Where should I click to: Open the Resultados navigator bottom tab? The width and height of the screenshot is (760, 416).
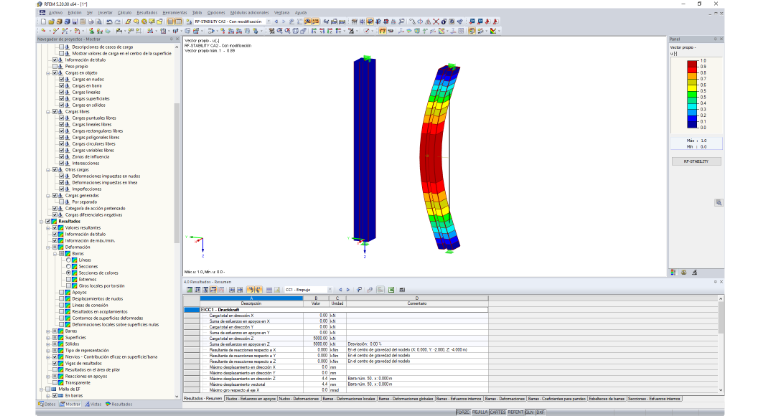(119, 404)
